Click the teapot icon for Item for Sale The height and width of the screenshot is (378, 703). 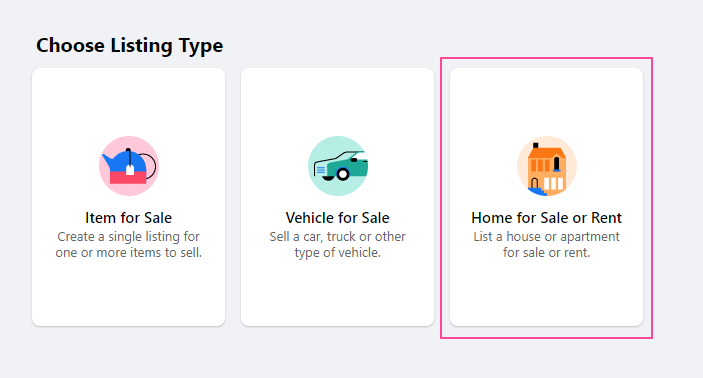pos(129,166)
